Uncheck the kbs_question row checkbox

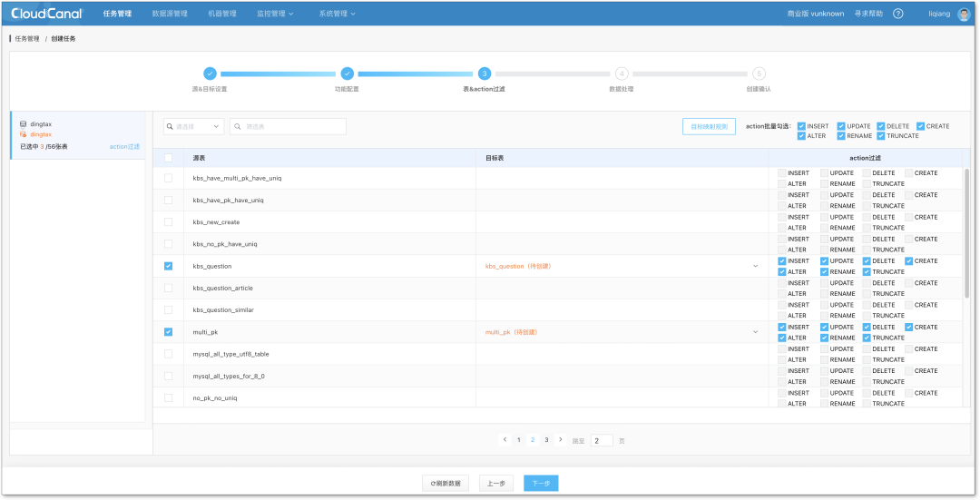pyautogui.click(x=168, y=266)
